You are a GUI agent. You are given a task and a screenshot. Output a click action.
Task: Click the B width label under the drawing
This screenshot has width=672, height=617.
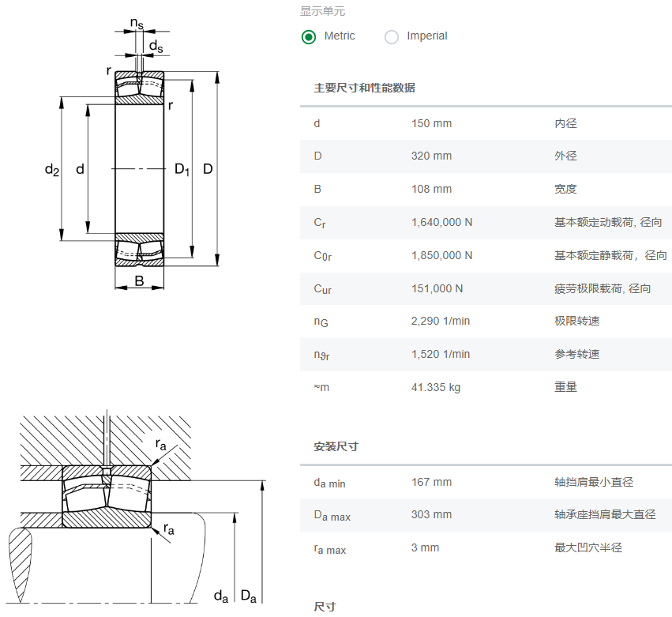[x=139, y=280]
